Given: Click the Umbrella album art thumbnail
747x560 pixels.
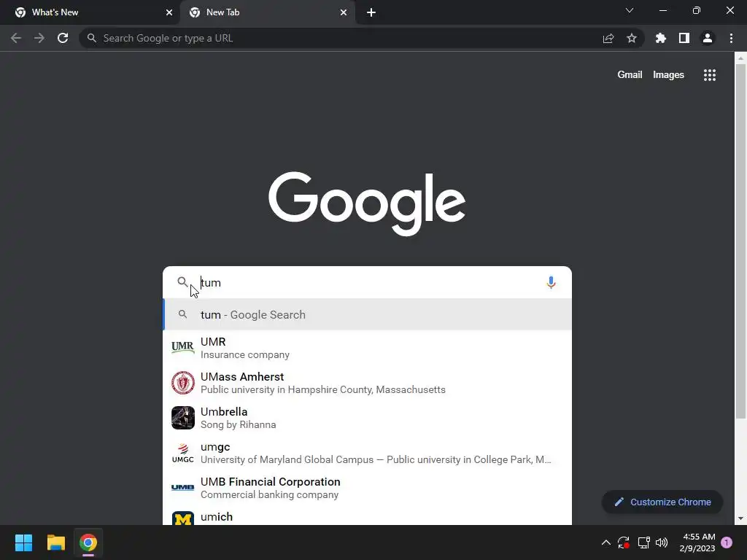Looking at the screenshot, I should click(x=183, y=418).
